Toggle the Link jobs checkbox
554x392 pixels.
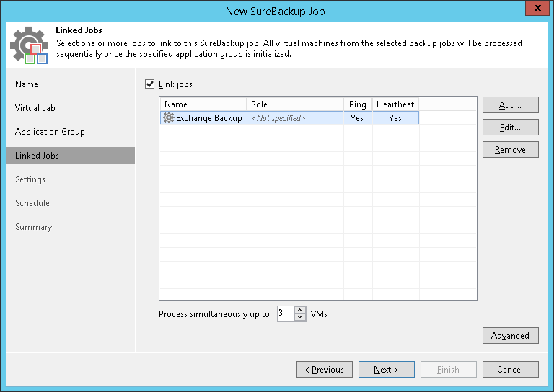150,84
